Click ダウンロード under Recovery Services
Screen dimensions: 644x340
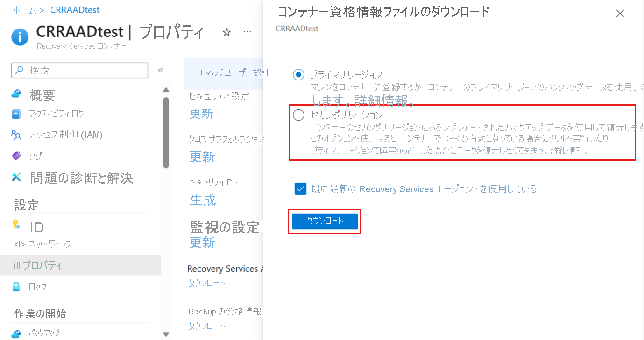(206, 282)
